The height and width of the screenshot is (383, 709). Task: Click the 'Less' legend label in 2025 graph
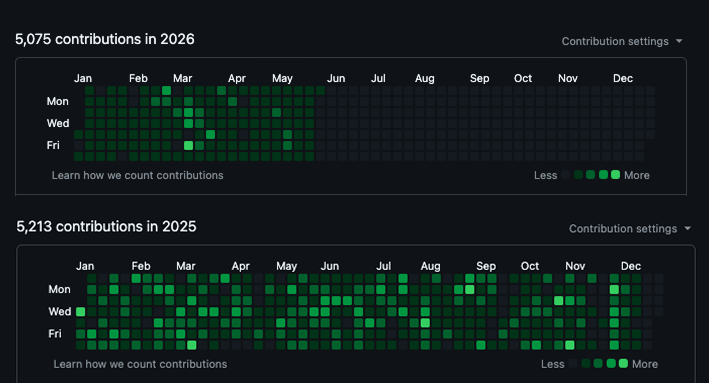pos(553,364)
